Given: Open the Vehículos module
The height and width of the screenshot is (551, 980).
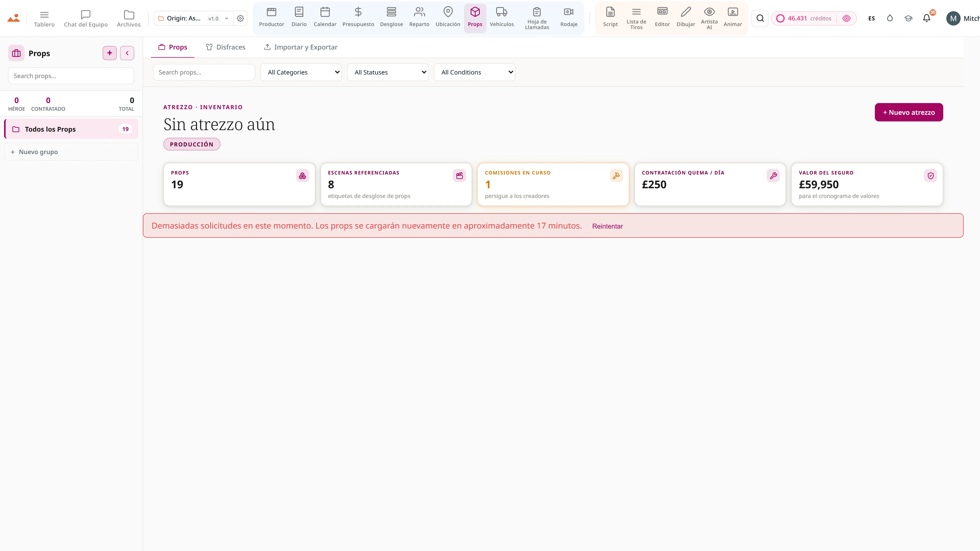Looking at the screenshot, I should (x=501, y=18).
